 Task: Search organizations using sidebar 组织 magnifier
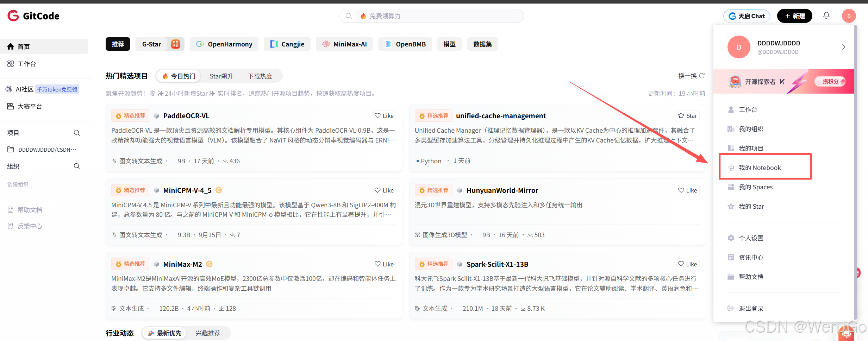[77, 166]
